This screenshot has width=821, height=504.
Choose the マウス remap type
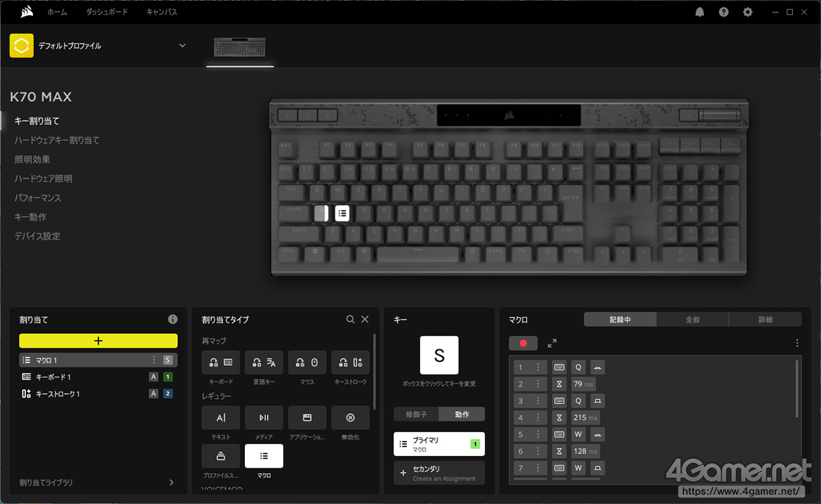[307, 362]
